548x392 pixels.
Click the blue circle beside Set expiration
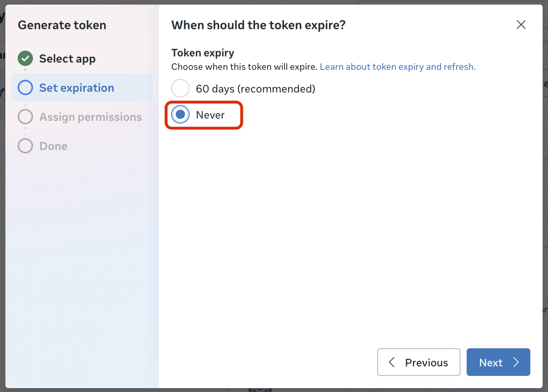coord(25,88)
